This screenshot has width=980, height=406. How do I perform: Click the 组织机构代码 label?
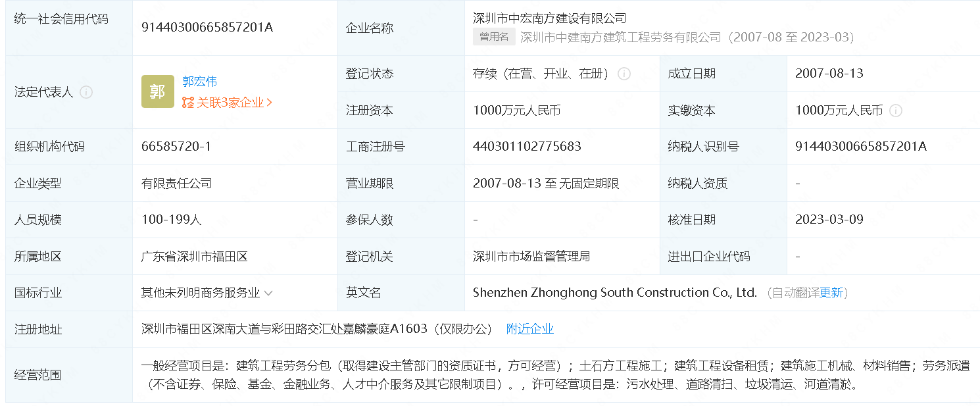50,147
